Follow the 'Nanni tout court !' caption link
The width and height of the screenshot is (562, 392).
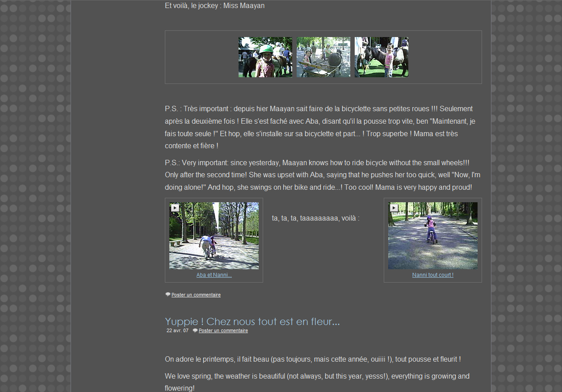pyautogui.click(x=432, y=275)
